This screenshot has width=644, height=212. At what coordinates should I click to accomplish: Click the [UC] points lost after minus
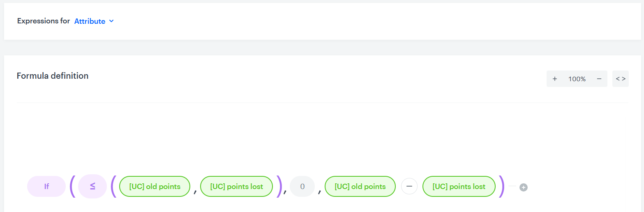[x=459, y=187]
